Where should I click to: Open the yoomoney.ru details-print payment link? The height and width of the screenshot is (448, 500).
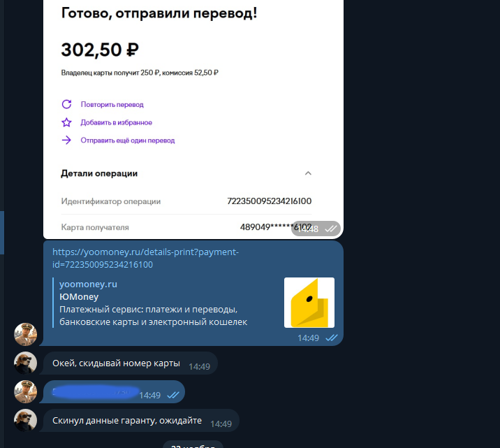pyautogui.click(x=145, y=258)
